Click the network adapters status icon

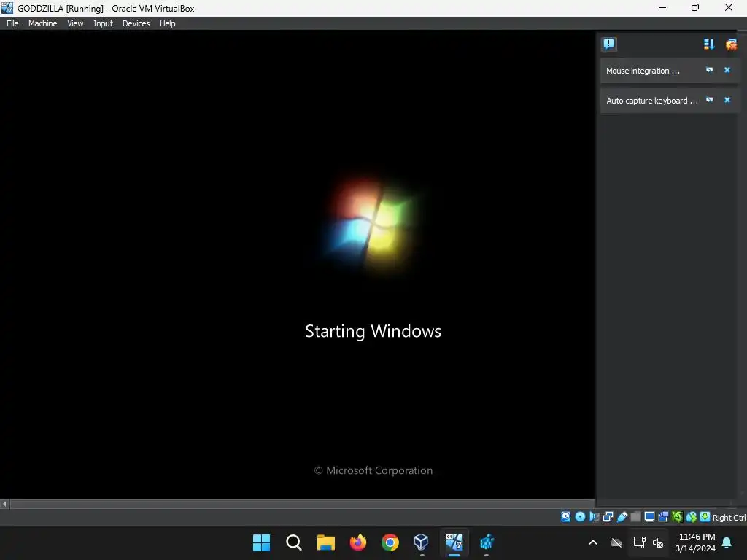[x=608, y=517]
